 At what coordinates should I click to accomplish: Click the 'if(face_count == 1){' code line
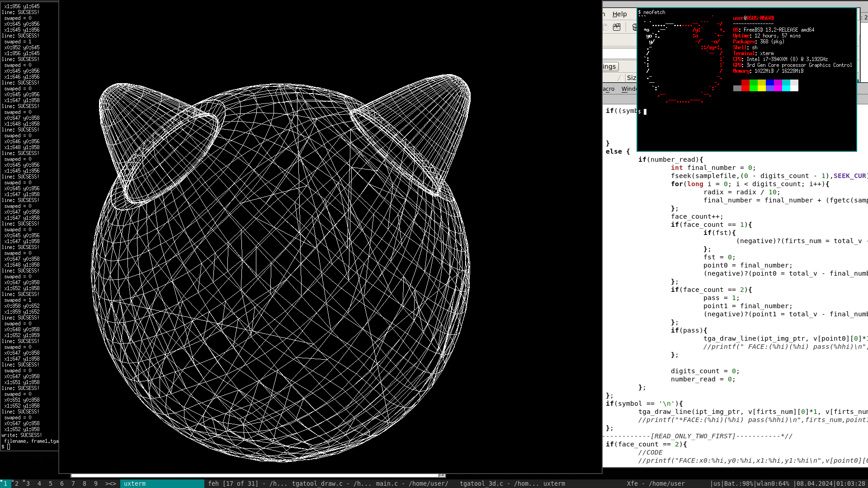[711, 225]
